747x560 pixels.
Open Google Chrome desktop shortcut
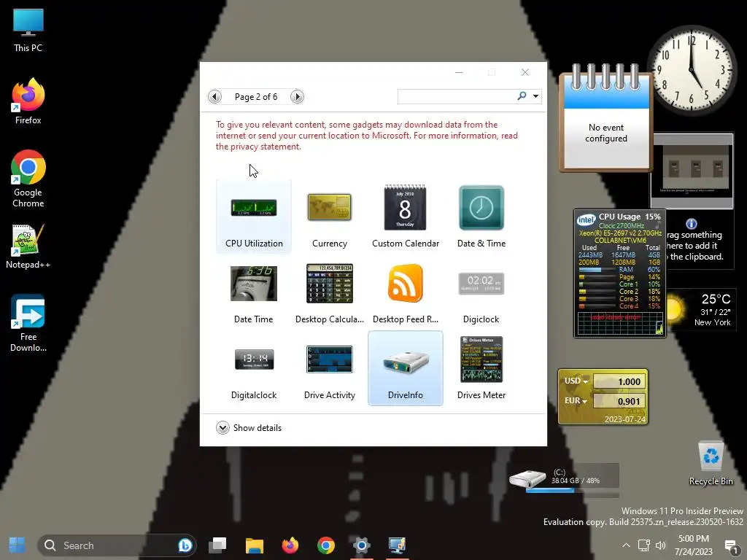(x=28, y=179)
